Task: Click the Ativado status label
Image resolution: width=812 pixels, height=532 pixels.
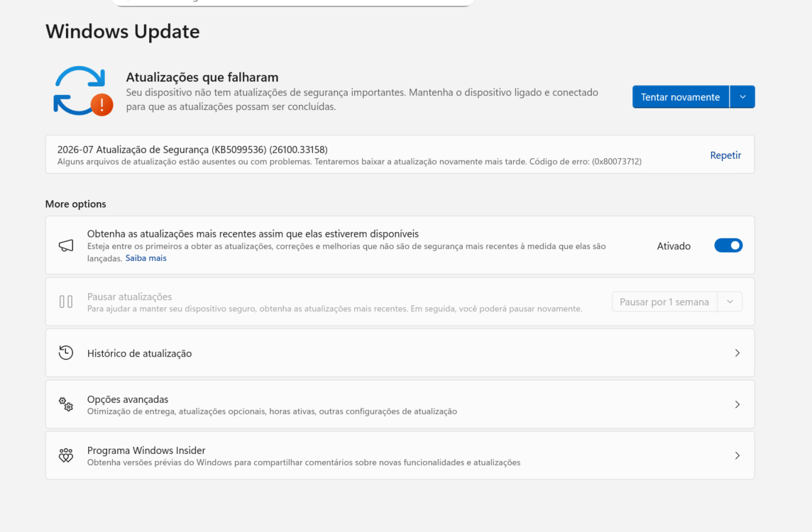Action: pyautogui.click(x=674, y=246)
